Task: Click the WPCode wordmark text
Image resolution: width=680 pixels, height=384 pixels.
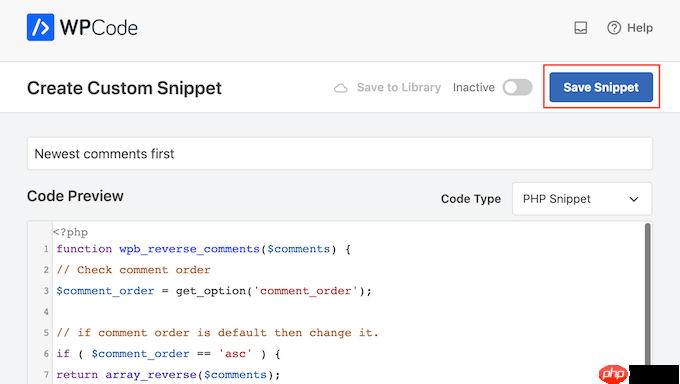Action: click(x=98, y=28)
